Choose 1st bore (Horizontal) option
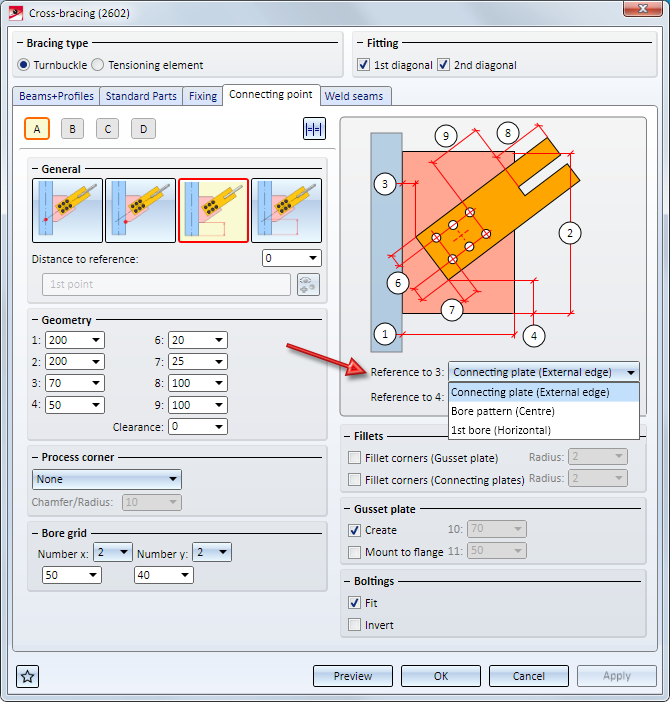Image resolution: width=670 pixels, height=702 pixels. [x=544, y=430]
